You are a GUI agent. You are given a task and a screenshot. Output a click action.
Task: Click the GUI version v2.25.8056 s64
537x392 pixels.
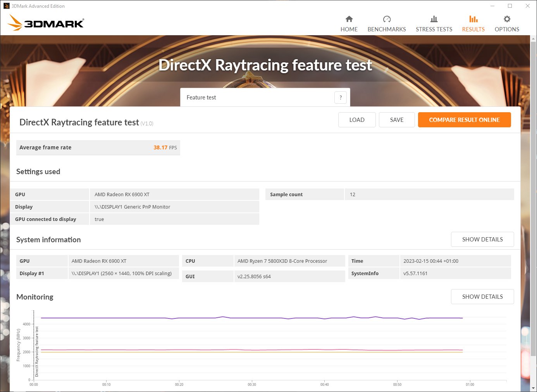[x=254, y=277]
